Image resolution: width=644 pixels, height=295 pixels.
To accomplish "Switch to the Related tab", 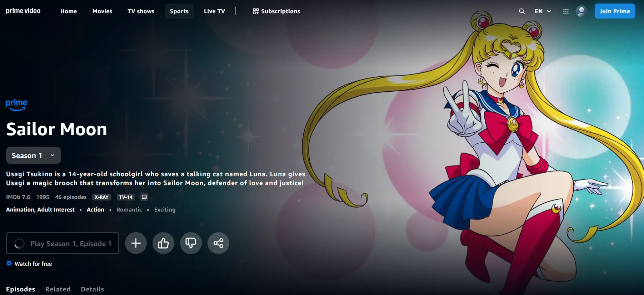I will pyautogui.click(x=58, y=289).
